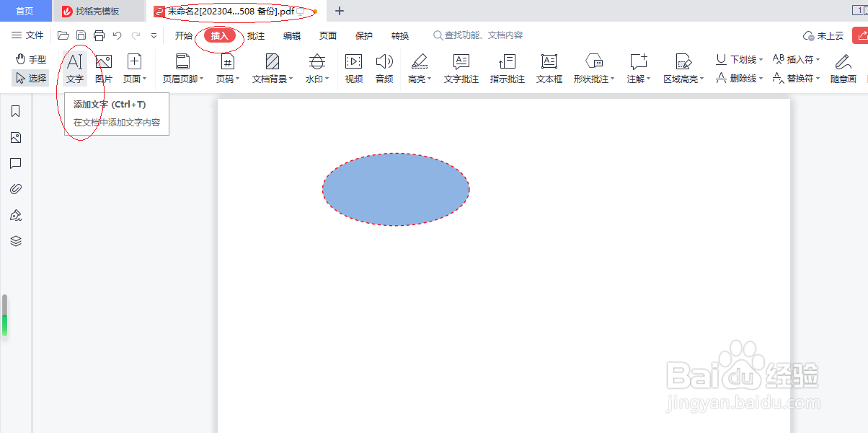The image size is (868, 433).
Task: Switch to the Start (开始) tab
Action: [x=184, y=35]
